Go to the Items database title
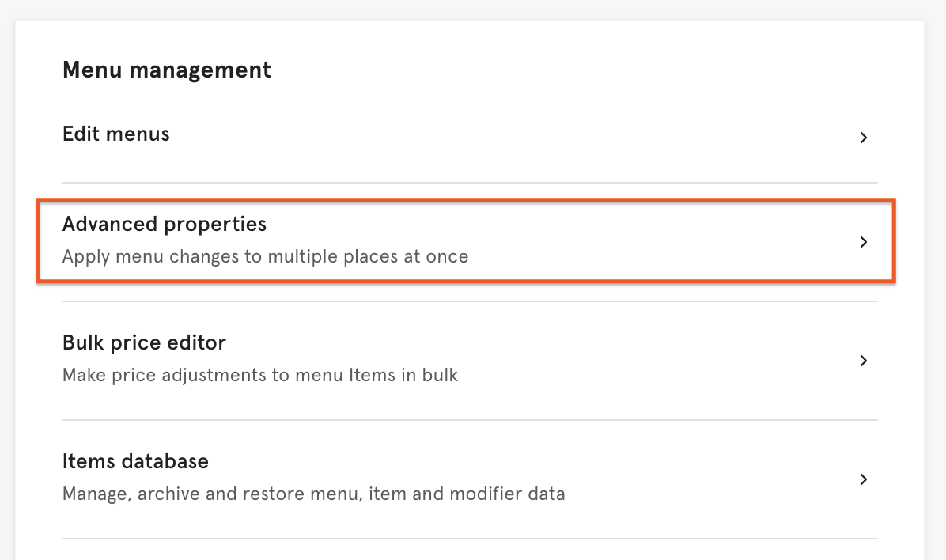 click(x=135, y=461)
